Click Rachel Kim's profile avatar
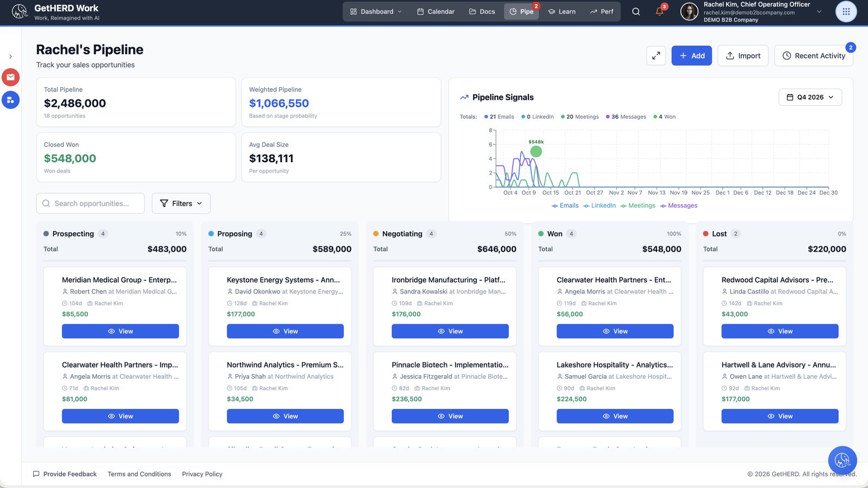The height and width of the screenshot is (488, 868). [689, 11]
